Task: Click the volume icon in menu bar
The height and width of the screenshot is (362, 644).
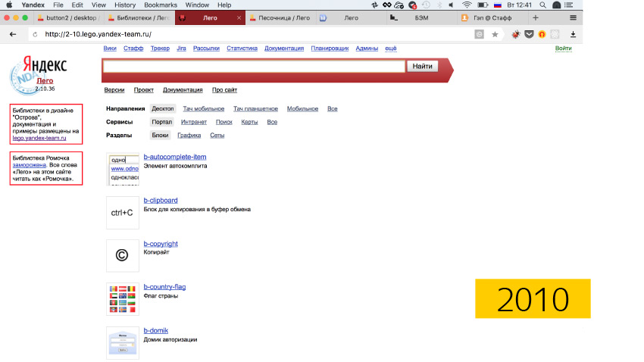Action: (x=451, y=5)
